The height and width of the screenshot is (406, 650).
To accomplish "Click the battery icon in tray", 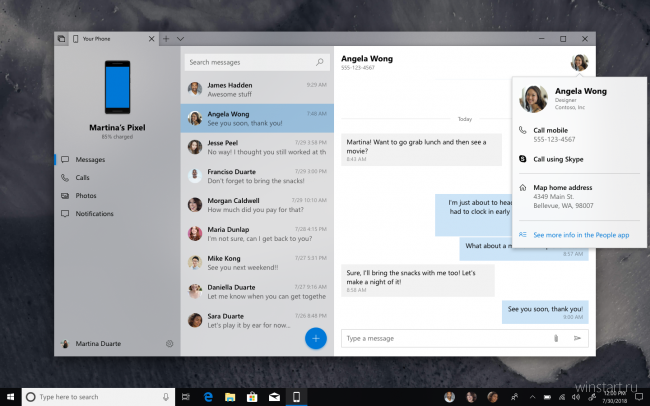I will [x=547, y=397].
